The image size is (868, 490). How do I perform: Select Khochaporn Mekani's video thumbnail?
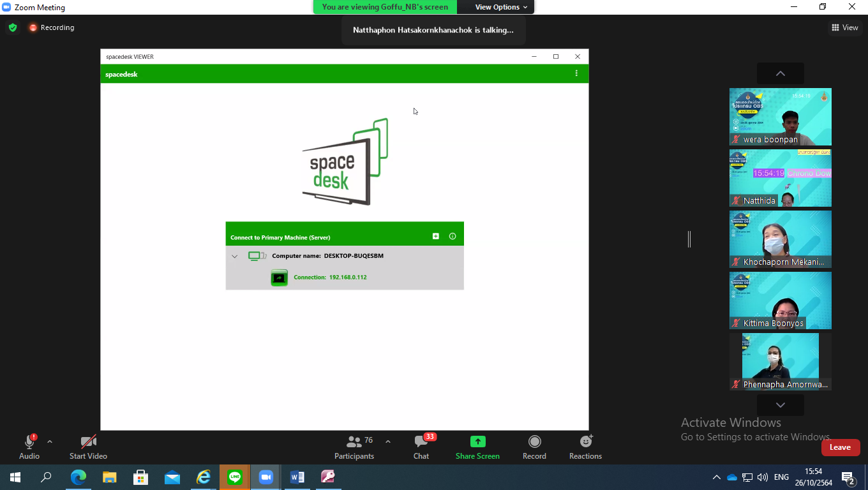tap(781, 239)
